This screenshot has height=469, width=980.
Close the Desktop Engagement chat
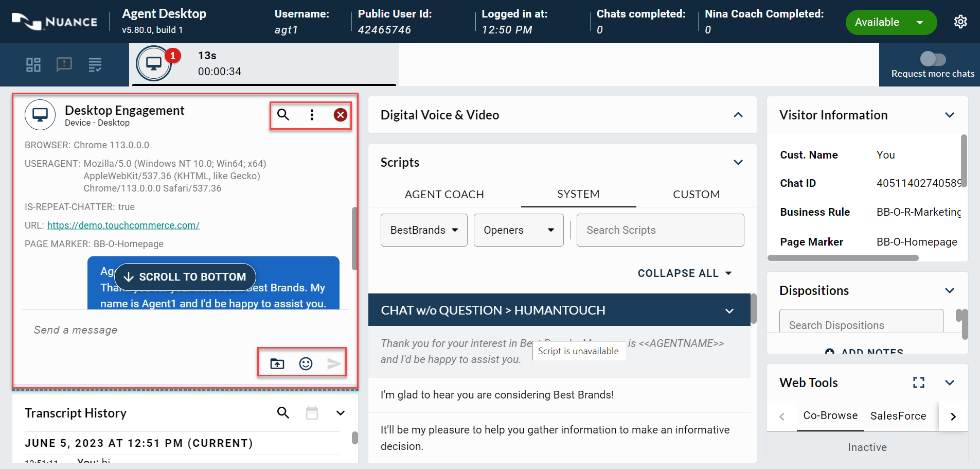point(340,115)
